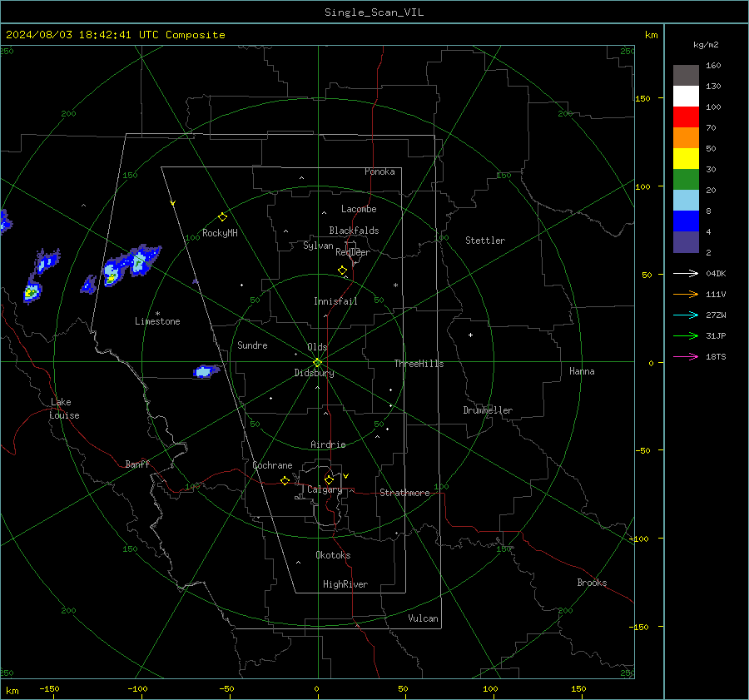Click the green 31JP arrow icon
Screen dimensions: 749x700
tap(686, 336)
